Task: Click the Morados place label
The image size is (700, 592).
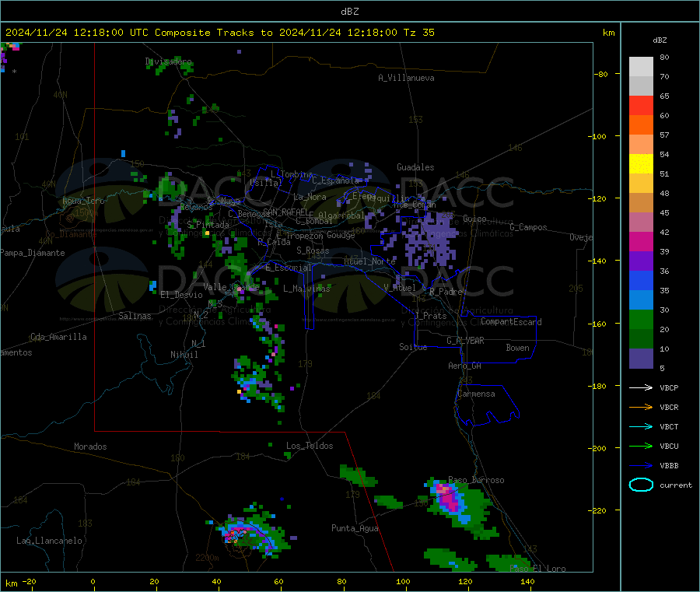Action: (90, 447)
